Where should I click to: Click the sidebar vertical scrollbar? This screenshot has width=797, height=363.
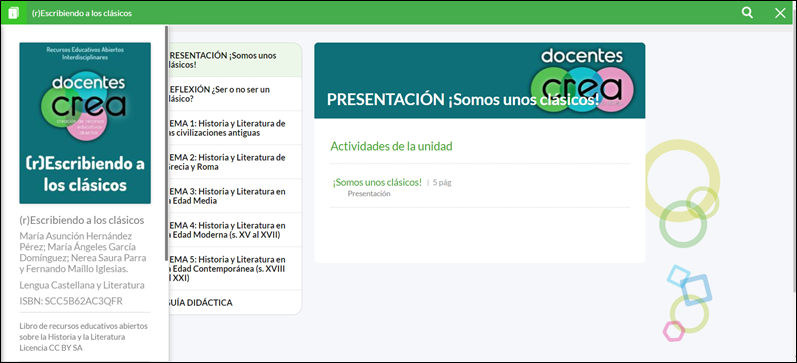[166, 143]
